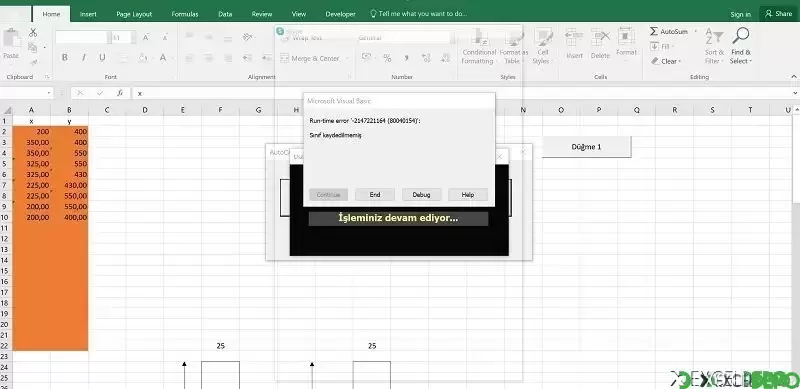Click End in the Visual Basic error dialog

(374, 194)
